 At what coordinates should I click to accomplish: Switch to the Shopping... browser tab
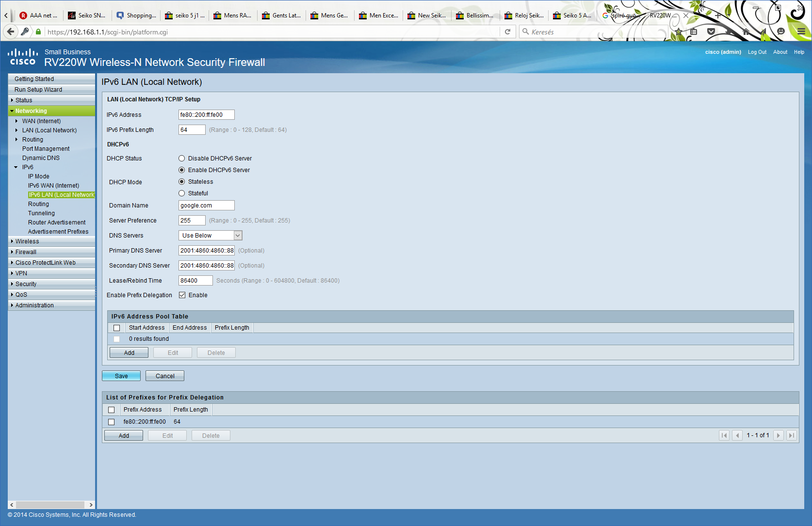click(x=137, y=16)
